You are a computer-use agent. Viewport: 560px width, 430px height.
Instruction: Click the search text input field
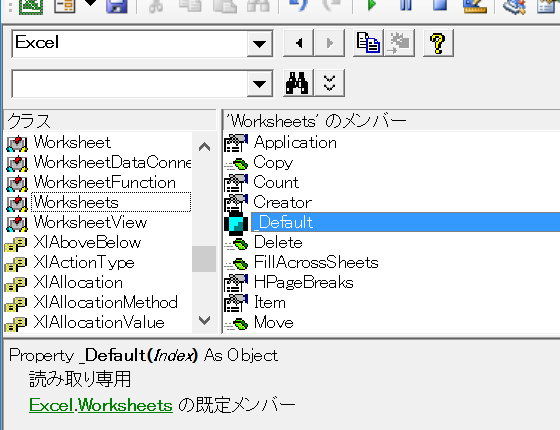point(130,84)
